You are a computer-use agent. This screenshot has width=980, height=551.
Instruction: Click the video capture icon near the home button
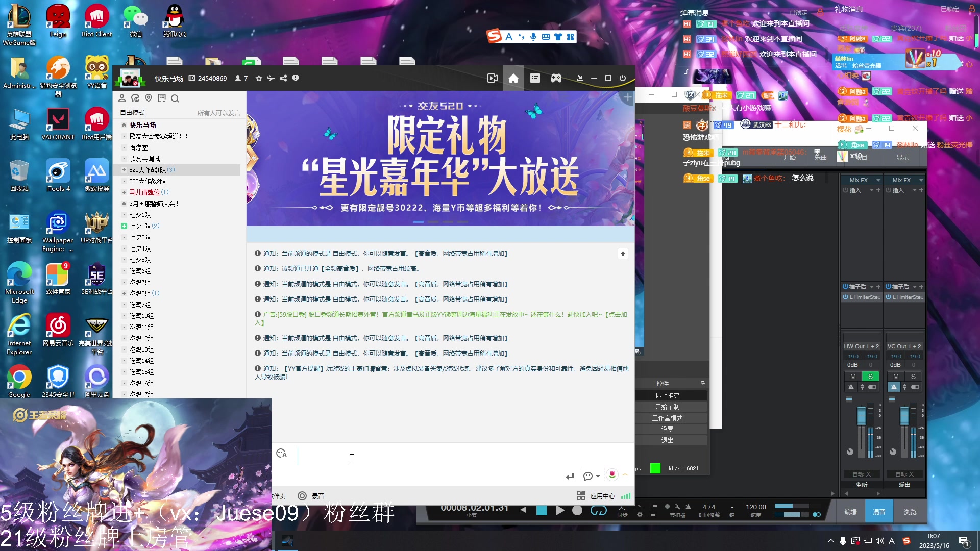492,78
